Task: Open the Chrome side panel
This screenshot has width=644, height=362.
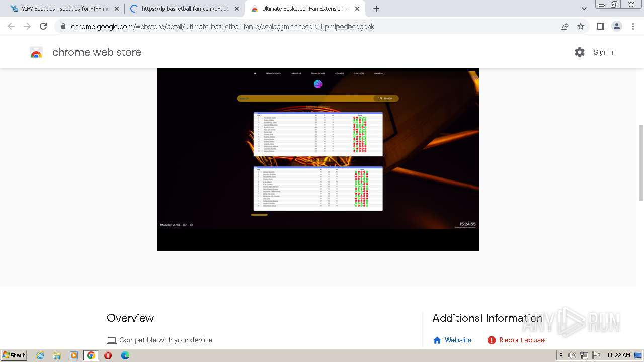Action: coord(600,26)
